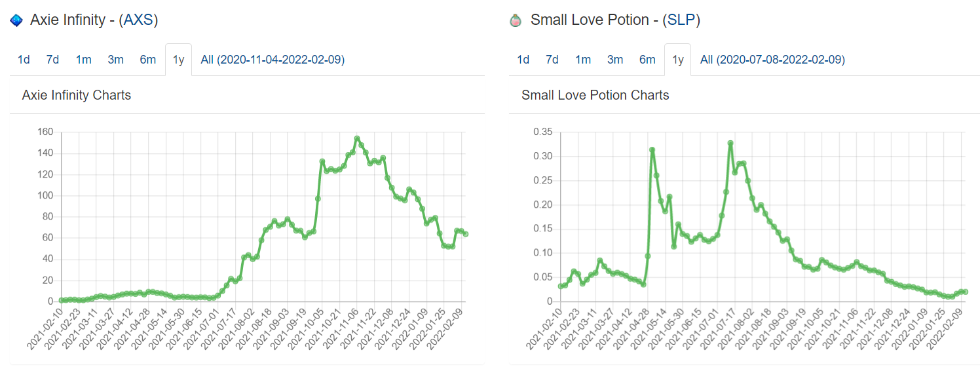Switch SLP chart to 1m range

click(x=583, y=60)
